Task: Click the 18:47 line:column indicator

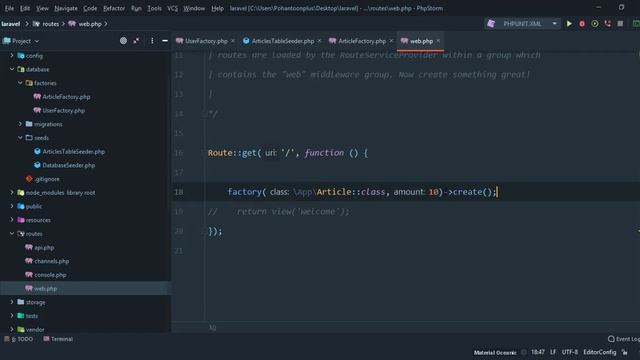Action: 538,352
